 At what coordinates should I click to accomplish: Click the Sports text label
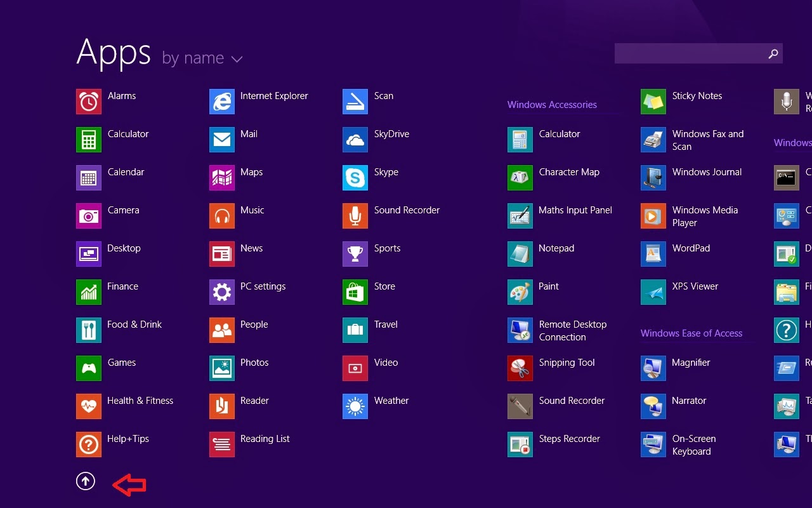point(387,248)
